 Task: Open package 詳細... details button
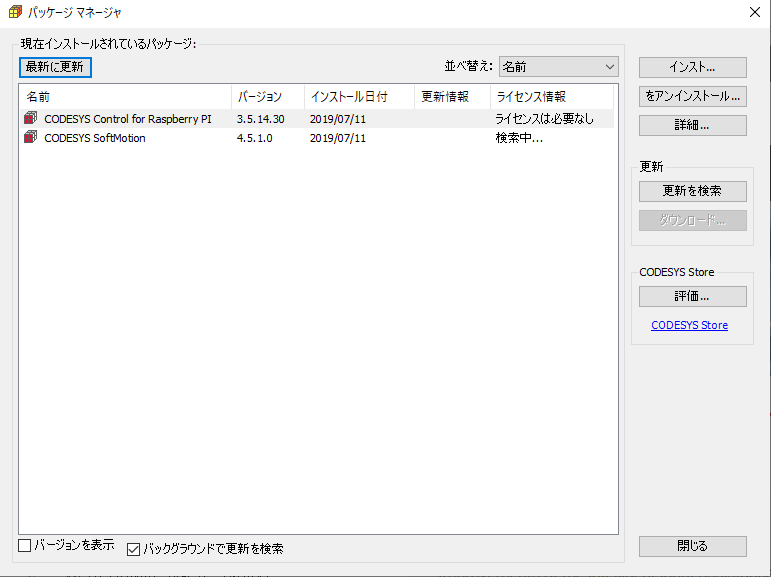point(692,125)
